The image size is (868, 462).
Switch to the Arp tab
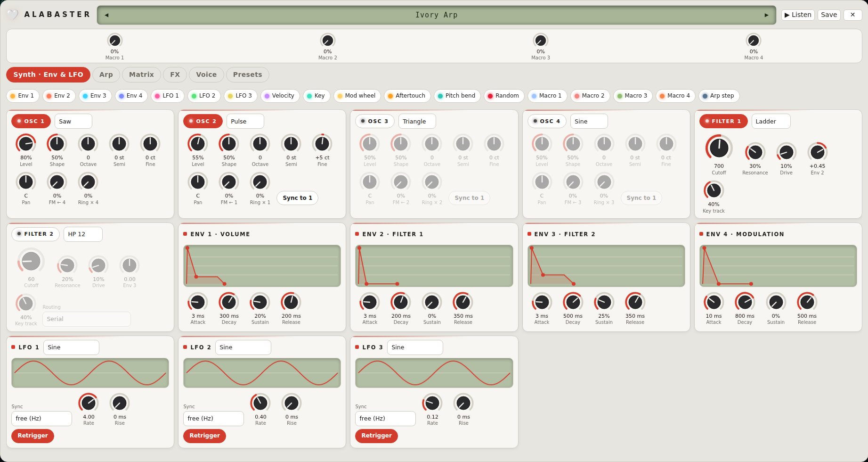coord(106,74)
